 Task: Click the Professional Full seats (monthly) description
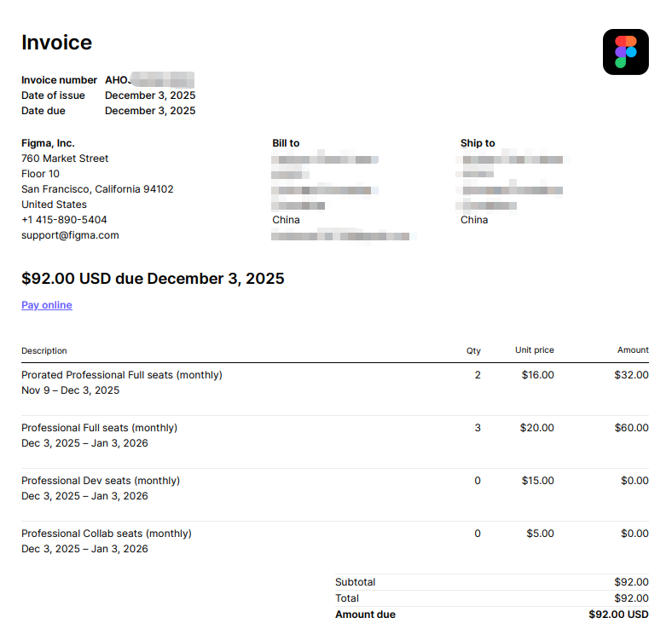99,428
